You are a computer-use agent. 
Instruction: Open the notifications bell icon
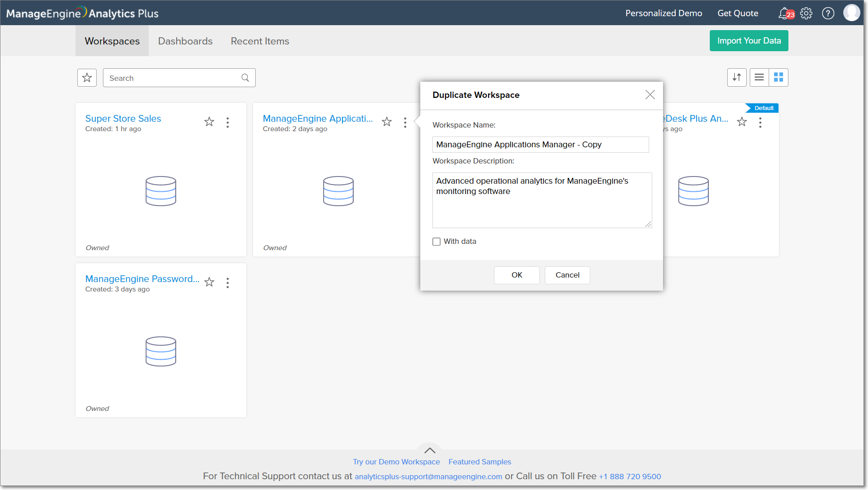(784, 13)
